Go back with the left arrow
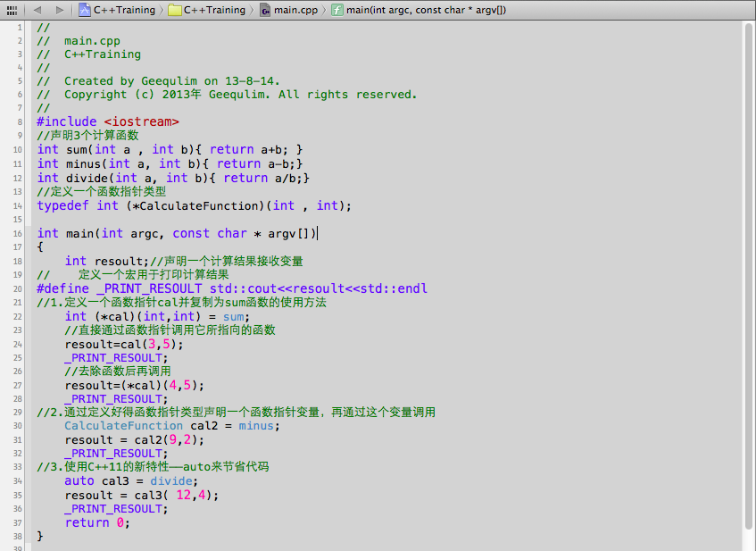The width and height of the screenshot is (756, 551). 37,10
